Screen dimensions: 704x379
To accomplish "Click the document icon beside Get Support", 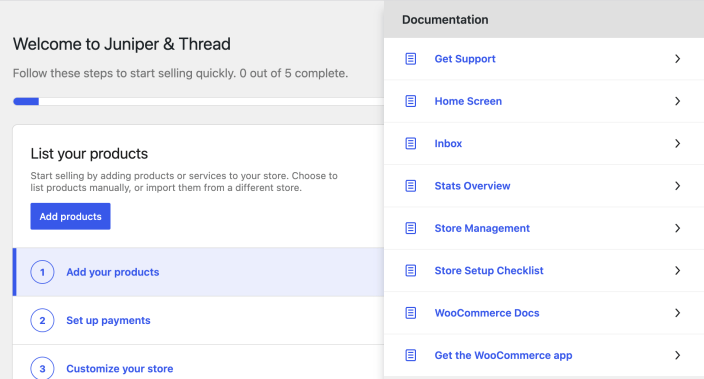I will (410, 59).
